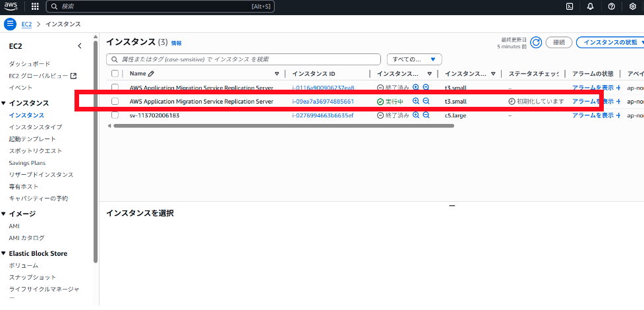Open instance ID i-0276994663b6635ef
Screen dimensions: 644x310
point(323,115)
